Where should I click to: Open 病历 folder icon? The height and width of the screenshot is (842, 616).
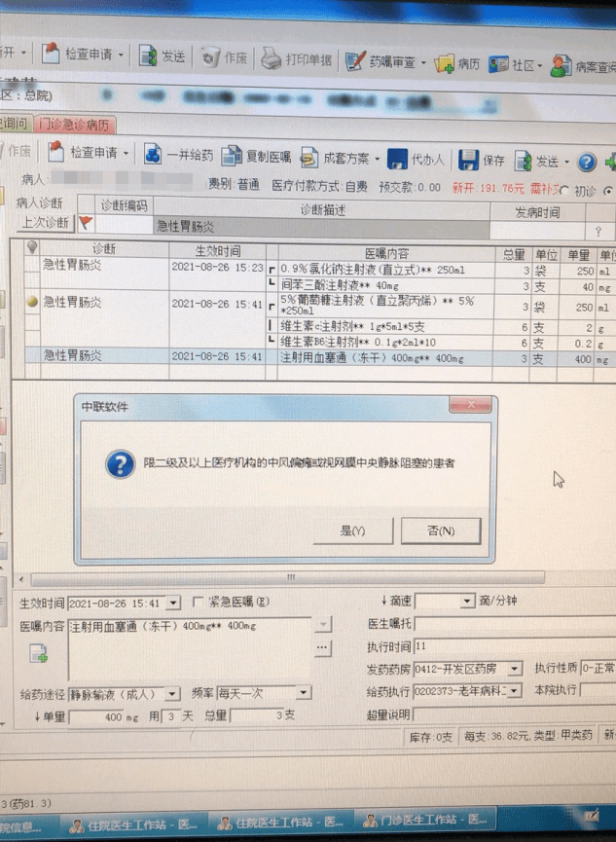click(444, 63)
